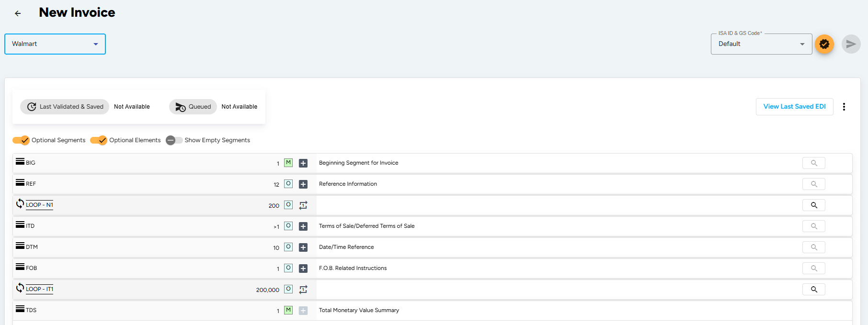Image resolution: width=868 pixels, height=325 pixels.
Task: Click the orange validate checkmark button
Action: pos(824,44)
